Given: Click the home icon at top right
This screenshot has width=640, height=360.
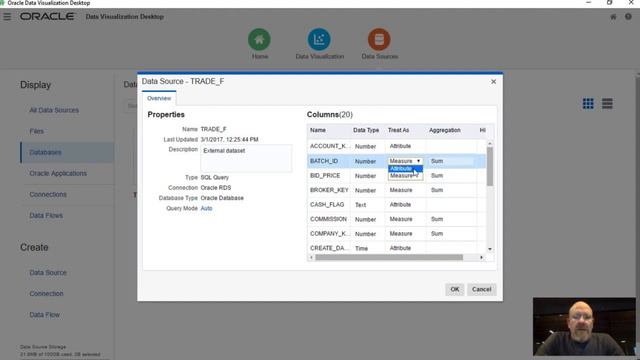Looking at the screenshot, I should (x=613, y=17).
